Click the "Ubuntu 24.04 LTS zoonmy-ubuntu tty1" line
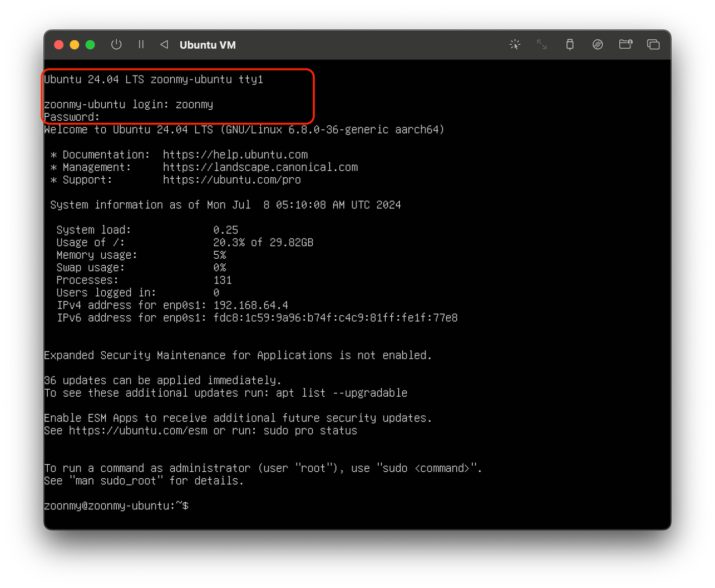The width and height of the screenshot is (715, 588). [154, 80]
